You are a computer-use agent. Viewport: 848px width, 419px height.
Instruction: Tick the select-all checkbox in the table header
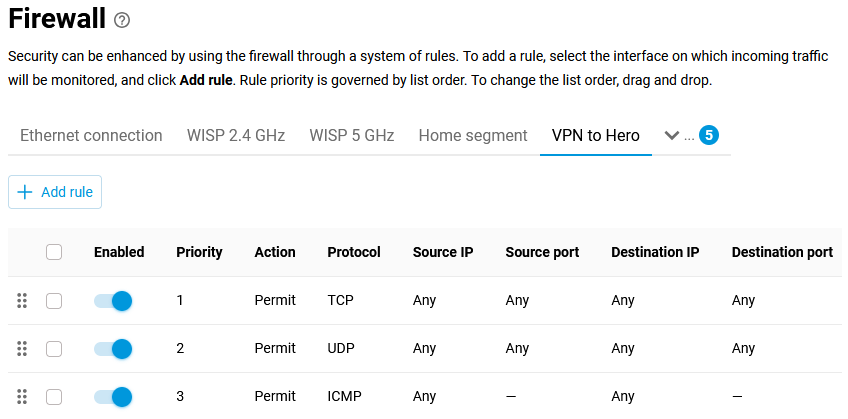pyautogui.click(x=54, y=252)
